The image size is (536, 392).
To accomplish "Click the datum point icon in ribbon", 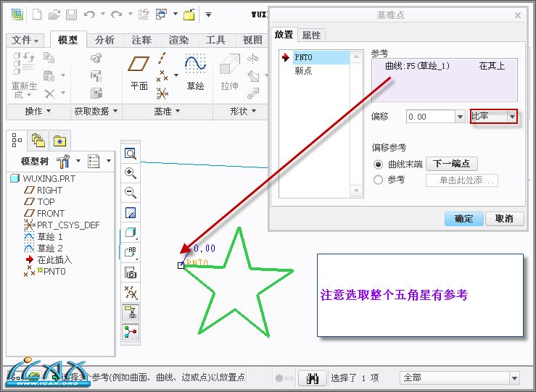I will pyautogui.click(x=162, y=76).
